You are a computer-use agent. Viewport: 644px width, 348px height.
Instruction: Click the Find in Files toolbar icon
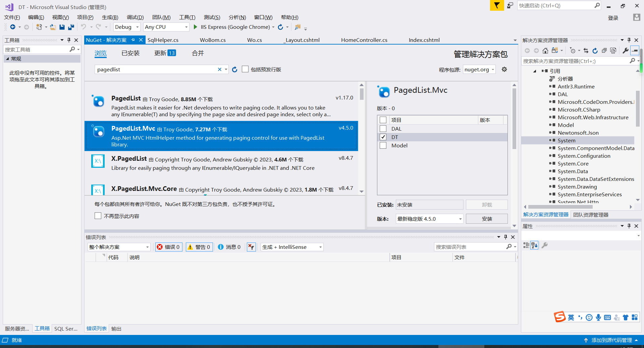click(x=298, y=27)
